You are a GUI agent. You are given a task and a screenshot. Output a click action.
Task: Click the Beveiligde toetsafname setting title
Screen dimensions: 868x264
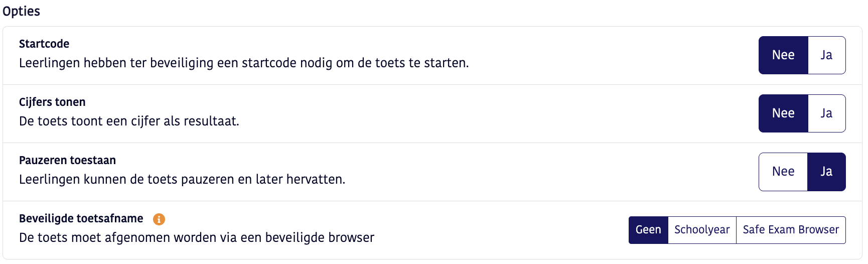[x=81, y=218]
